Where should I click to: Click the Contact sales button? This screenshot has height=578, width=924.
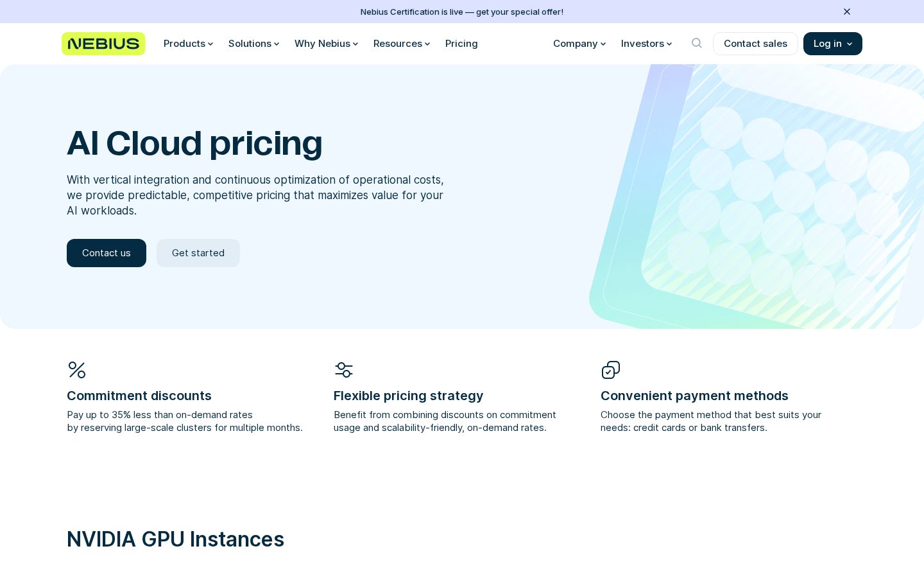click(755, 44)
